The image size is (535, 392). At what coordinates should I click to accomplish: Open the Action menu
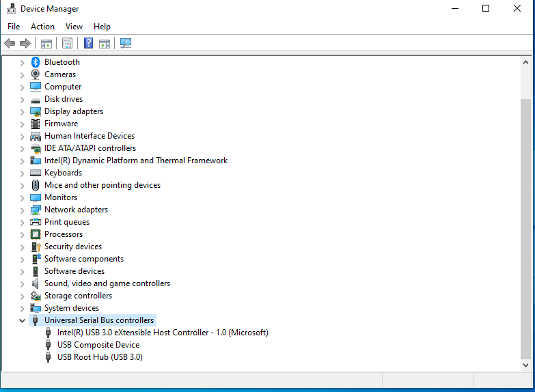tap(42, 27)
